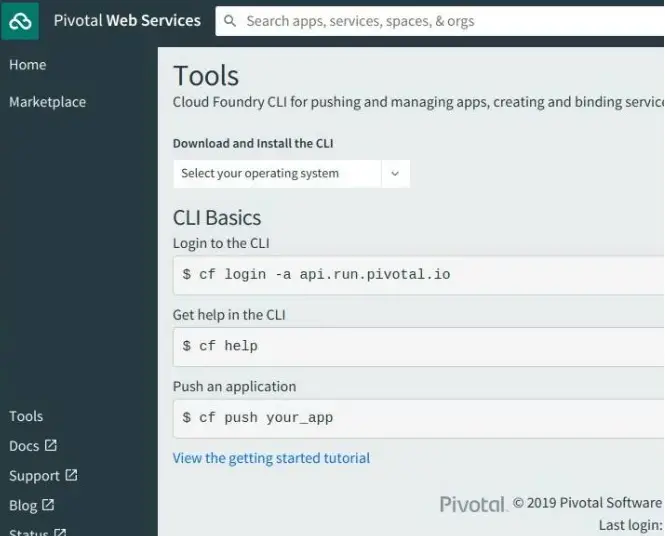Click the search magnifier icon
The height and width of the screenshot is (536, 665).
(230, 21)
